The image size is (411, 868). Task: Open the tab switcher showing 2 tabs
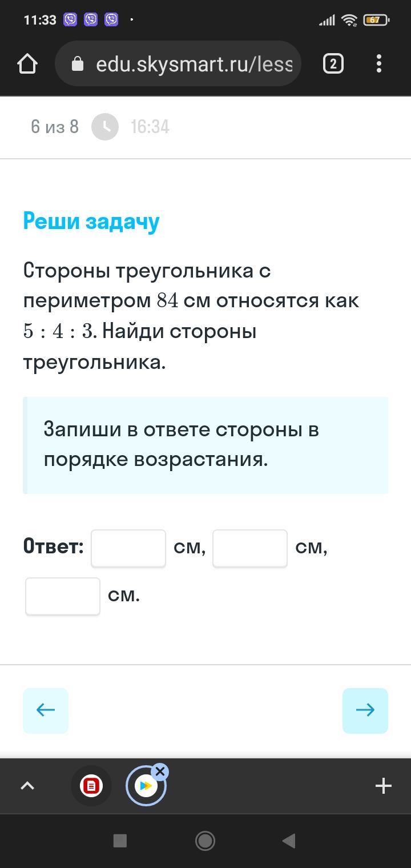[333, 63]
